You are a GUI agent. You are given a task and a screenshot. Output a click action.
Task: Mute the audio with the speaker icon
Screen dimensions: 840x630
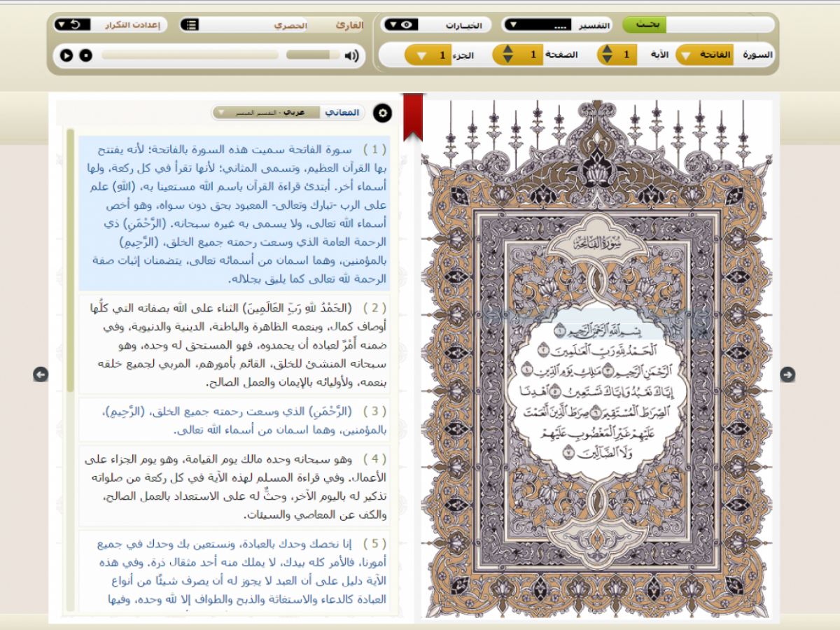[351, 55]
